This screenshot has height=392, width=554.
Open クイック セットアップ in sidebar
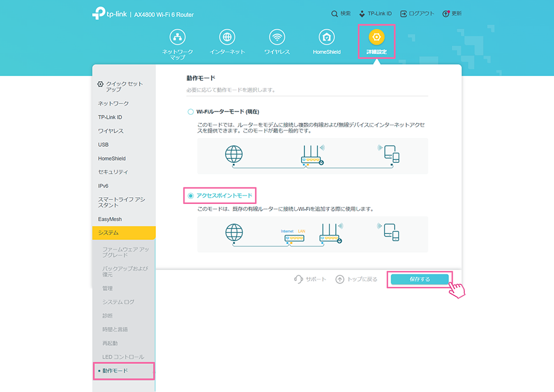(x=120, y=87)
